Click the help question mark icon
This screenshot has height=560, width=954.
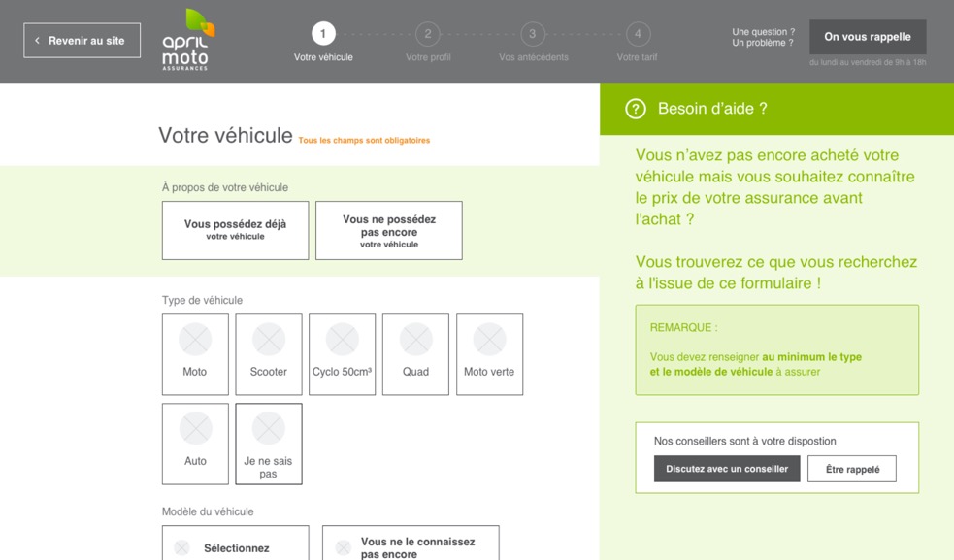click(636, 109)
